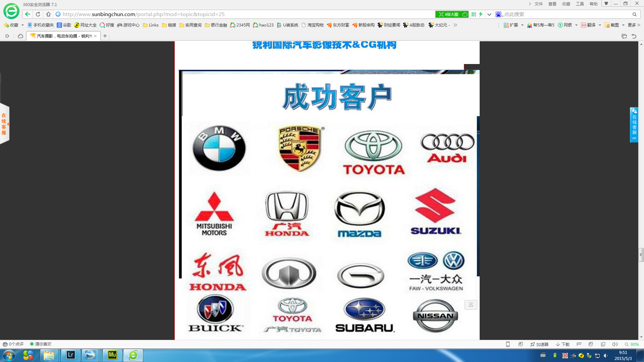Click the history clock icon in status bar
This screenshot has width=644, height=362.
[521, 344]
